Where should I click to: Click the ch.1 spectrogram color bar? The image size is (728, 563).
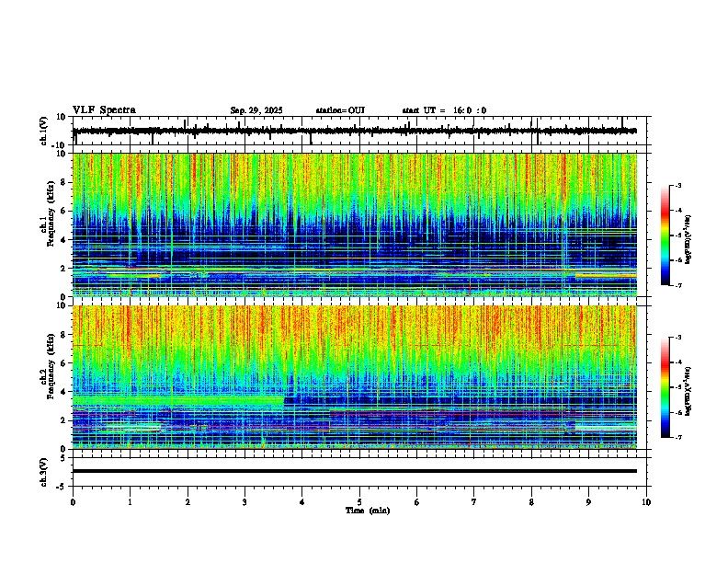coord(665,236)
